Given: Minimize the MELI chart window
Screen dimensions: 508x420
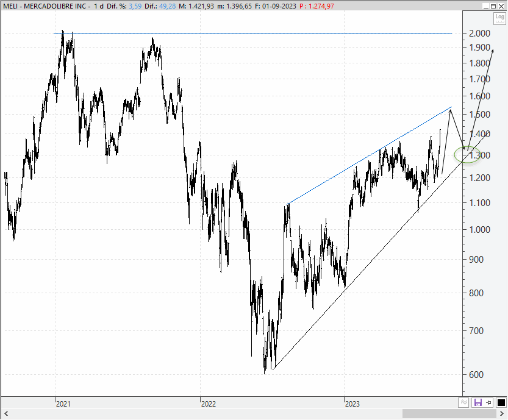Looking at the screenshot, I should (x=486, y=6).
